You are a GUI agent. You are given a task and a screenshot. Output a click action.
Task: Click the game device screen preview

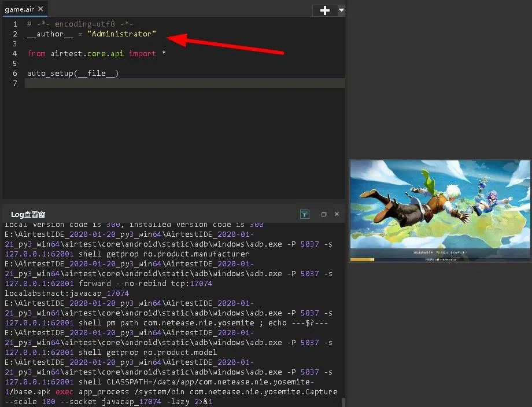tap(440, 211)
